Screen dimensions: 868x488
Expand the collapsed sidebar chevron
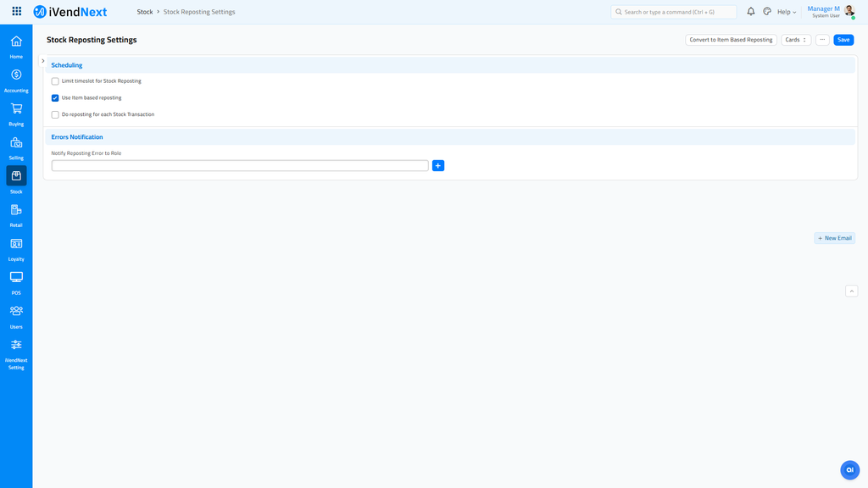click(x=42, y=60)
